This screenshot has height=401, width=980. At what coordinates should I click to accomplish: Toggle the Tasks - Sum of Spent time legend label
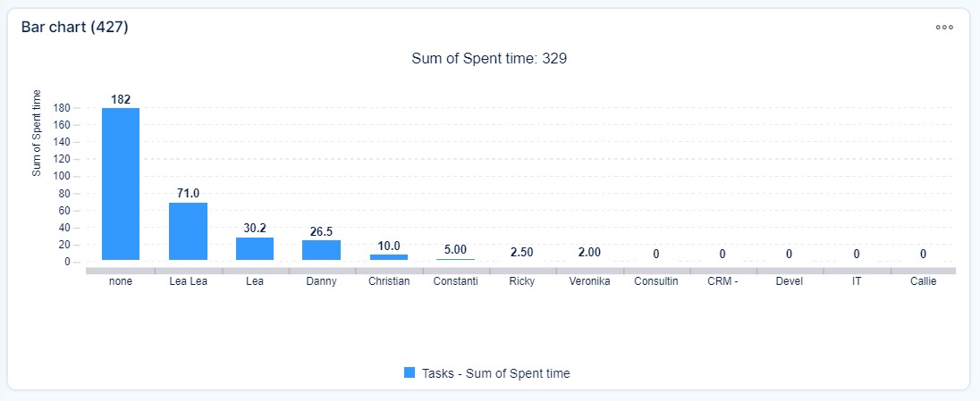(x=495, y=373)
